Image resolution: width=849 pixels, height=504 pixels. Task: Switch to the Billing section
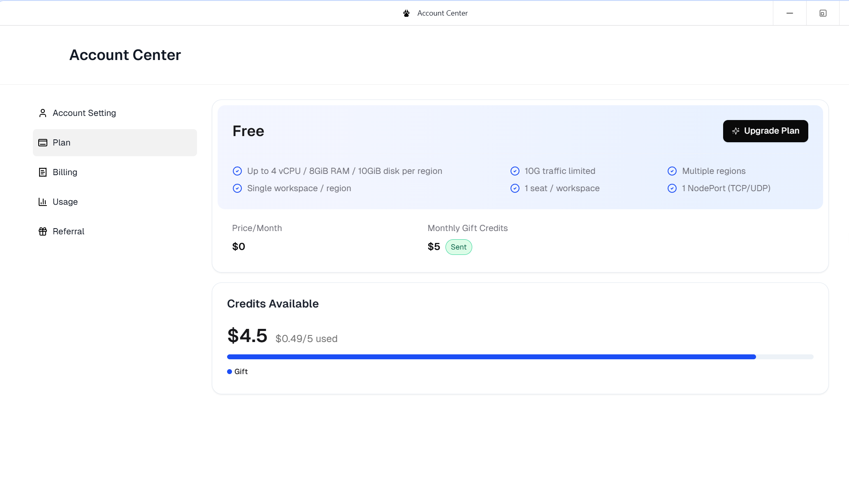point(65,172)
